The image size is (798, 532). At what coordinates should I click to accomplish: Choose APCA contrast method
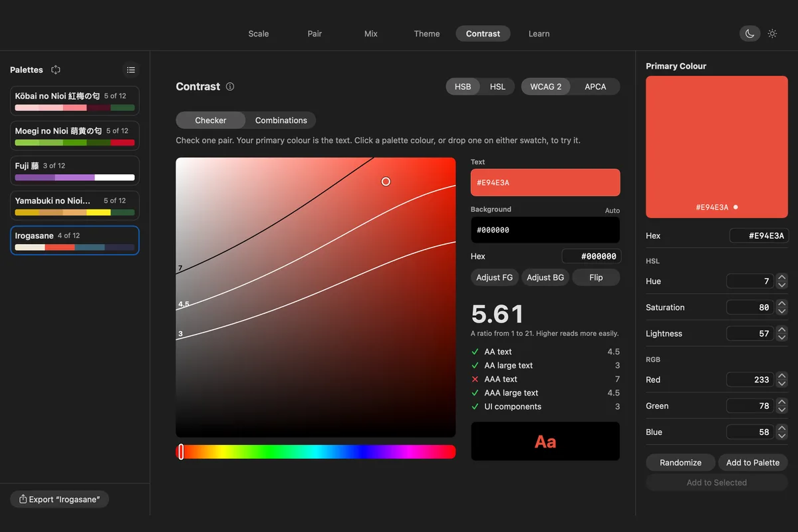tap(595, 86)
